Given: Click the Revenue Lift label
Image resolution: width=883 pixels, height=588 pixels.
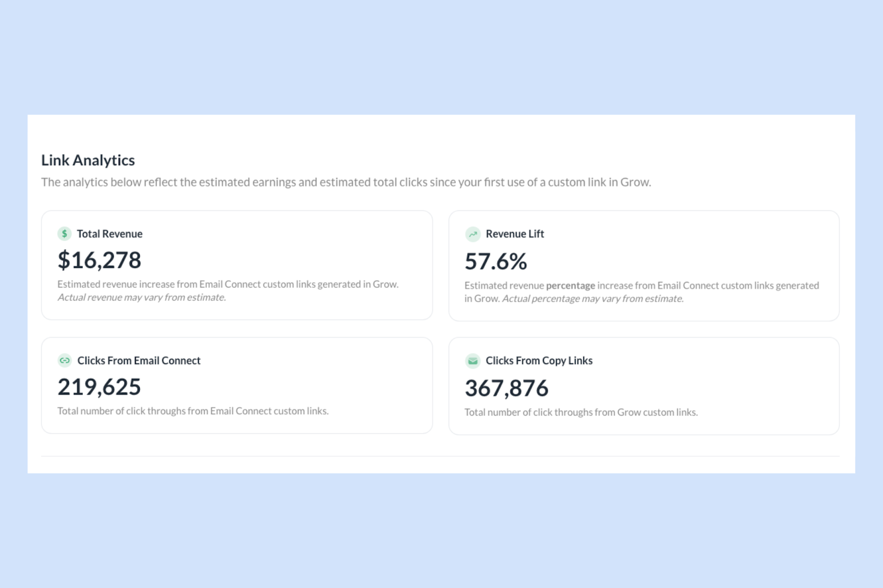Looking at the screenshot, I should pyautogui.click(x=514, y=234).
